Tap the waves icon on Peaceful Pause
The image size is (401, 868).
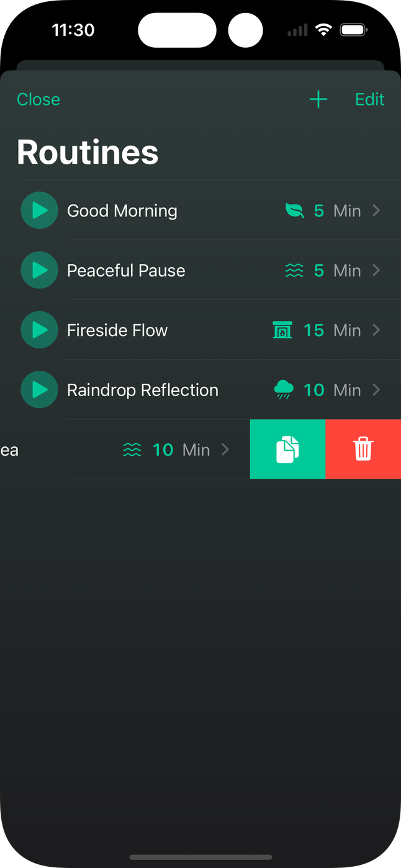[x=294, y=270]
